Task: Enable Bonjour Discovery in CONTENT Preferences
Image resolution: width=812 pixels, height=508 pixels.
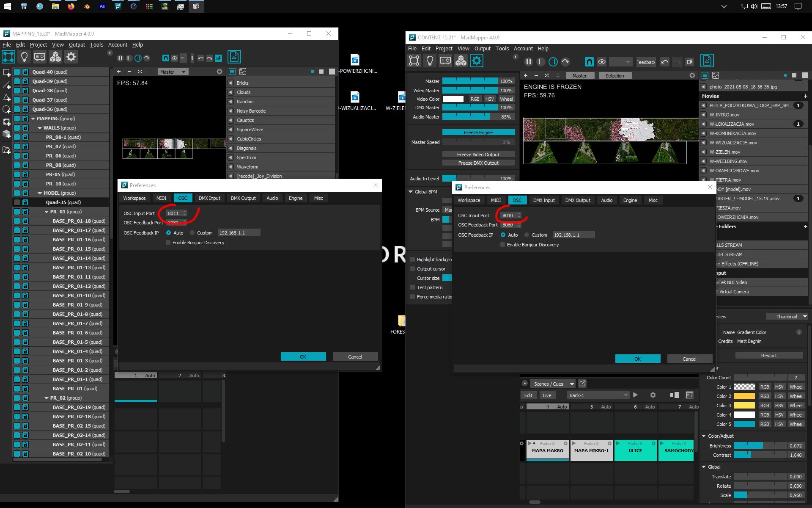Action: (503, 245)
